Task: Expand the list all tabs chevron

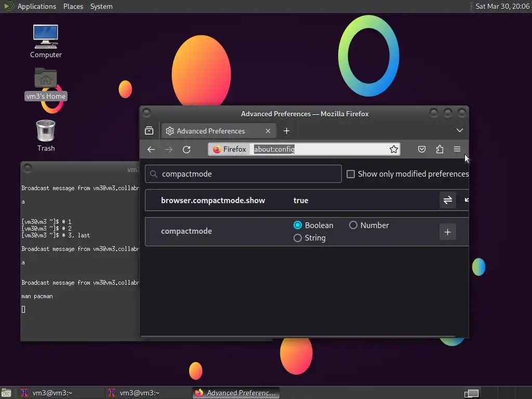Action: [x=460, y=130]
